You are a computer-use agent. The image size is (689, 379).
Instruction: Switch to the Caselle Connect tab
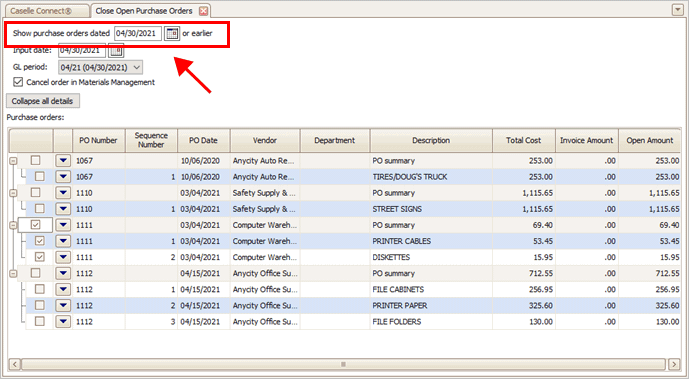click(41, 11)
